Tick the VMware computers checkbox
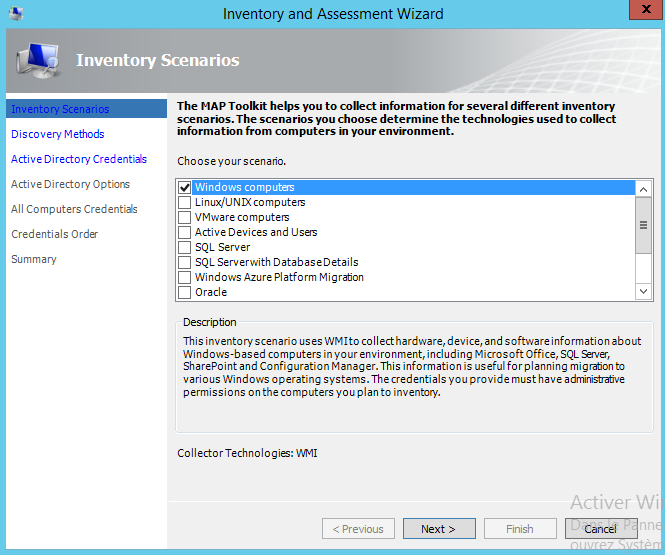665x555 pixels. (x=184, y=217)
